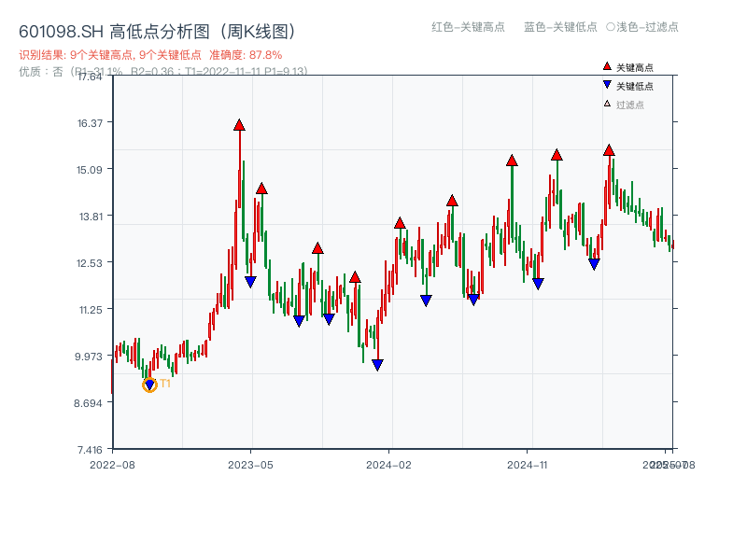Click the 16.37 y-axis label
The width and height of the screenshot is (747, 560).
[x=90, y=123]
